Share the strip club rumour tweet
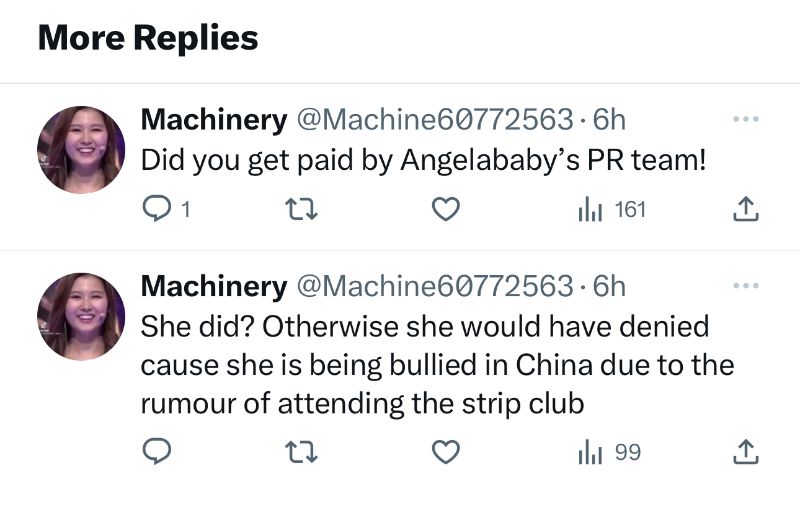The width and height of the screenshot is (800, 515). coord(746,453)
